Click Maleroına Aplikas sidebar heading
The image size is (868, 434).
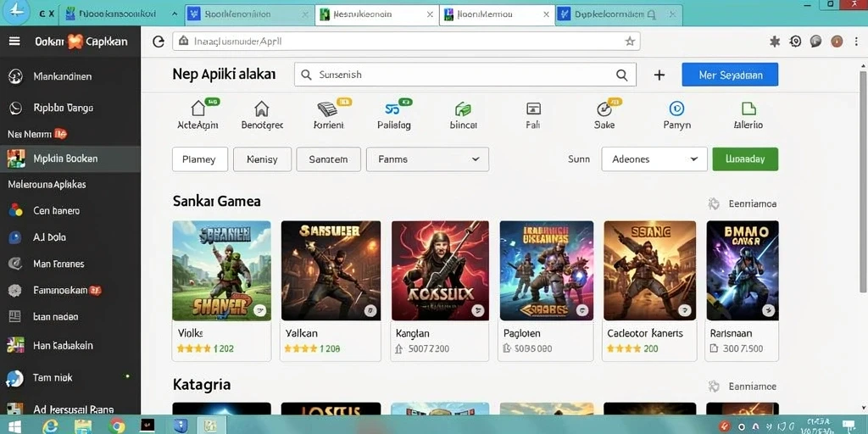(x=47, y=185)
